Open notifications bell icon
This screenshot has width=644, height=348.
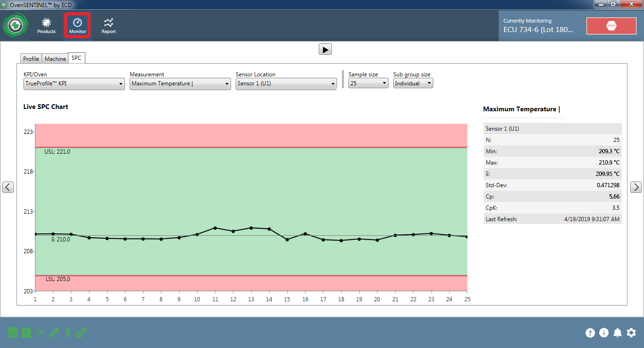point(618,333)
